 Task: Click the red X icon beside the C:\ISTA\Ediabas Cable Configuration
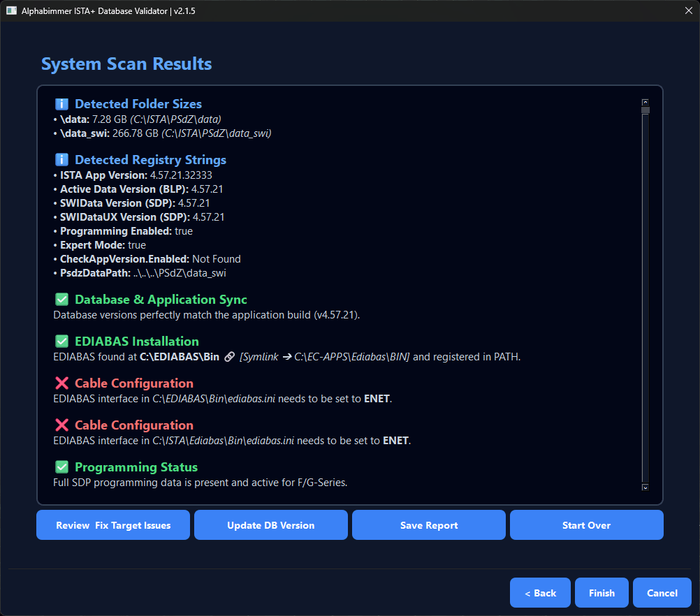pyautogui.click(x=61, y=425)
